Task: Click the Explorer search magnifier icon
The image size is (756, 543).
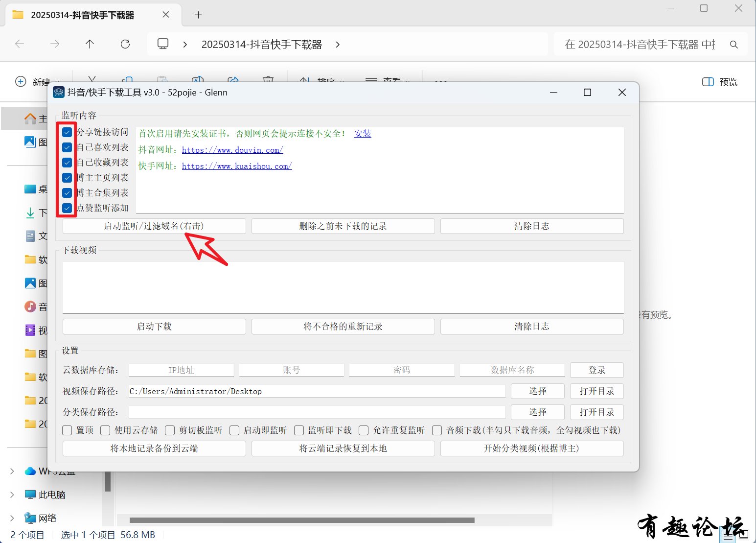Action: [x=733, y=45]
